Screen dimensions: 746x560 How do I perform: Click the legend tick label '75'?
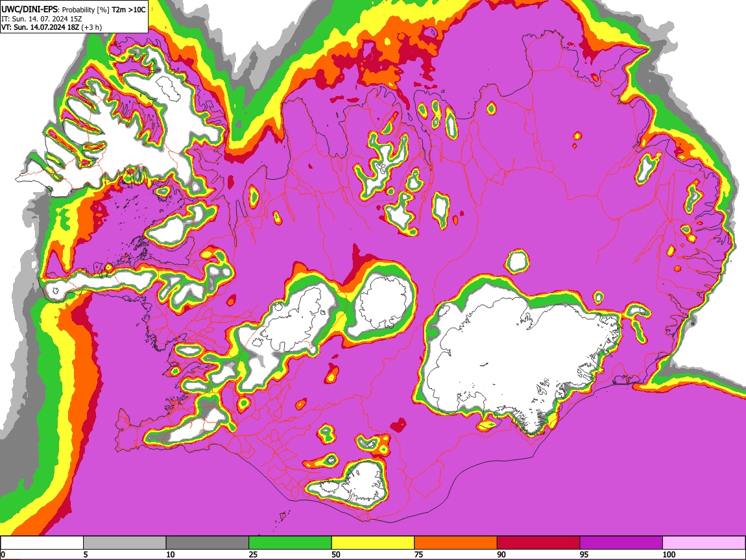418,554
